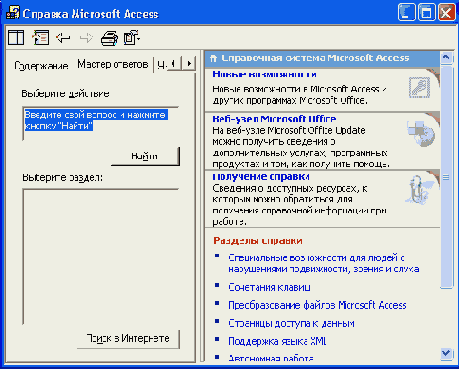Viewport: 459px width, 369px height.
Task: Click the Поиск в Интернете button
Action: point(128,339)
